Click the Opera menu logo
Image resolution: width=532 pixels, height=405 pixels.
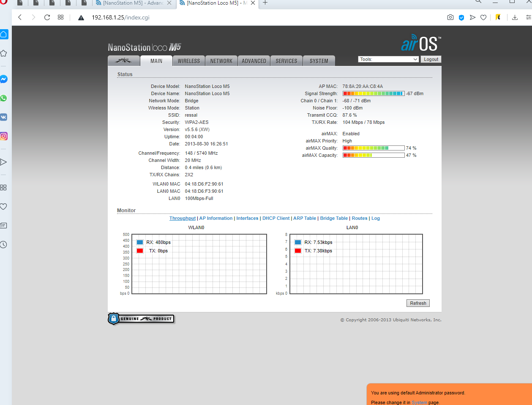[x=3, y=2]
